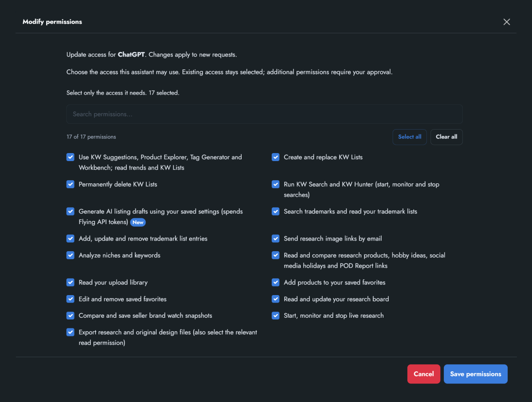Uncheck Use KW Suggestions, Product Explorer checkbox

(x=70, y=157)
